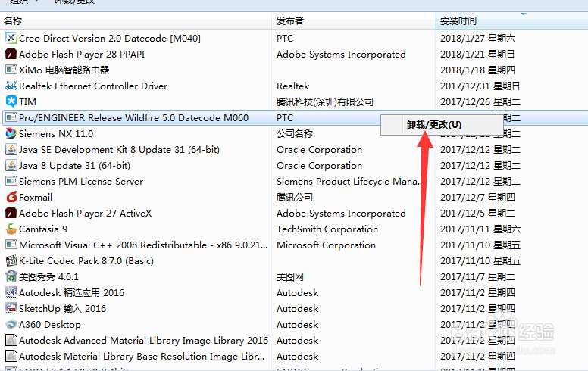Click install date 2017/12/31 星期日
Image resolution: width=588 pixels, height=371 pixels.
480,86
